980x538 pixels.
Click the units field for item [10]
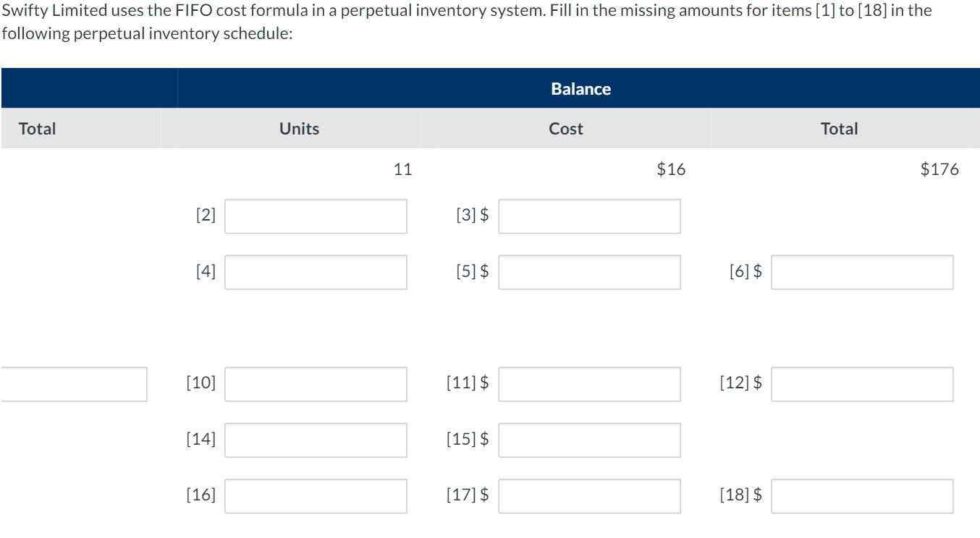(316, 384)
